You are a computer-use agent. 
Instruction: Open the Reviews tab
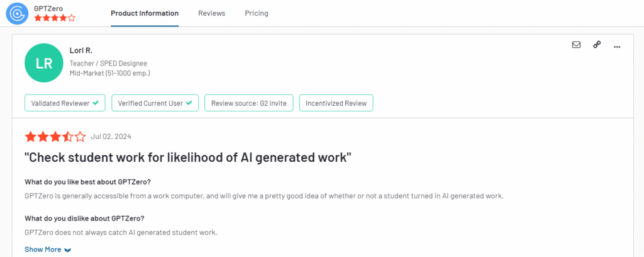point(212,13)
